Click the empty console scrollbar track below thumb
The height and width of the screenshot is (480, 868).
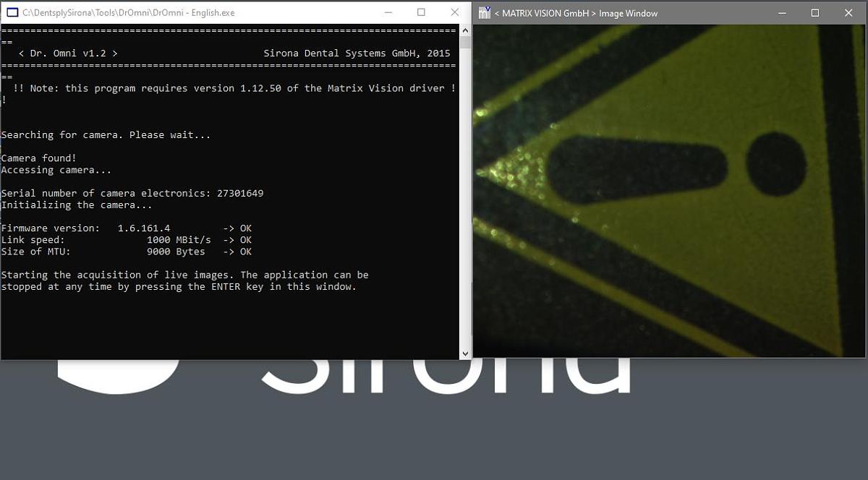465,217
